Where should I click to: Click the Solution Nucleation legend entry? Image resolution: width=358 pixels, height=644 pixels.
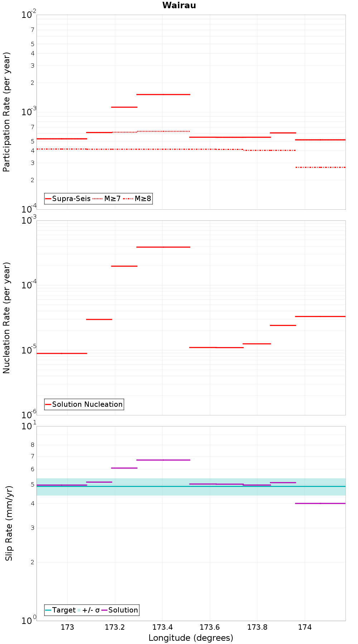coord(84,404)
